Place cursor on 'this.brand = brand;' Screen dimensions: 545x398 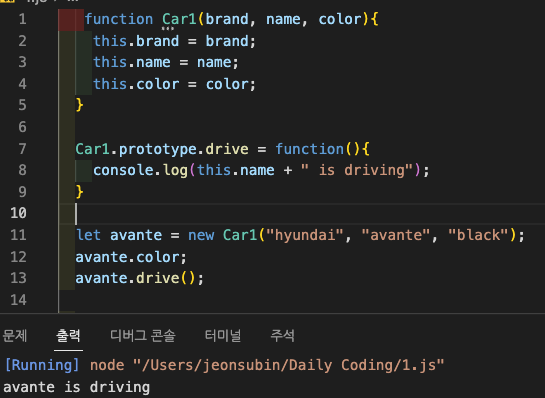pyautogui.click(x=174, y=41)
